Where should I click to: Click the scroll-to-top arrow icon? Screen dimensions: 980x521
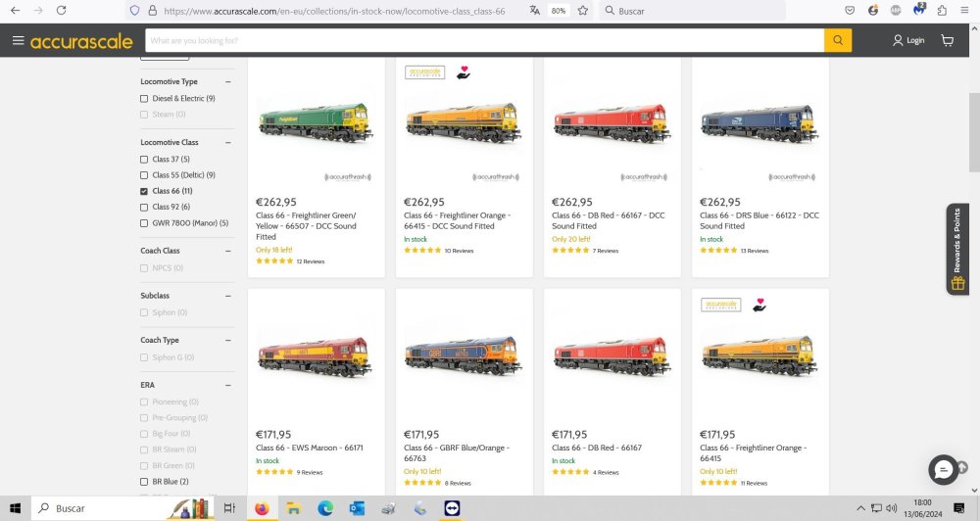[x=962, y=467]
